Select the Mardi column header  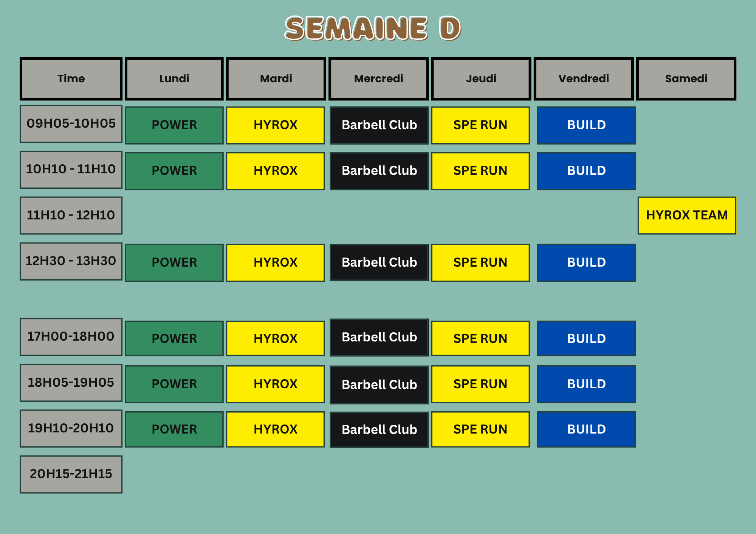coord(276,78)
